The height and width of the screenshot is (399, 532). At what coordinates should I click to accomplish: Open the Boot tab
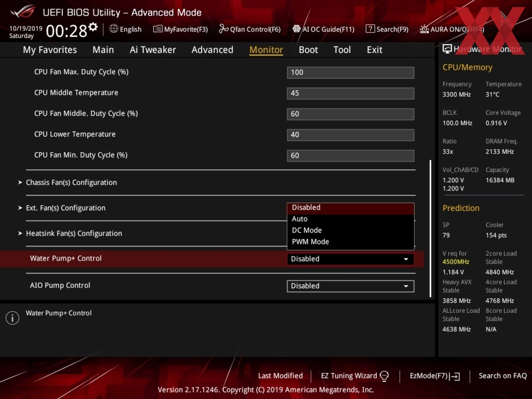click(308, 50)
